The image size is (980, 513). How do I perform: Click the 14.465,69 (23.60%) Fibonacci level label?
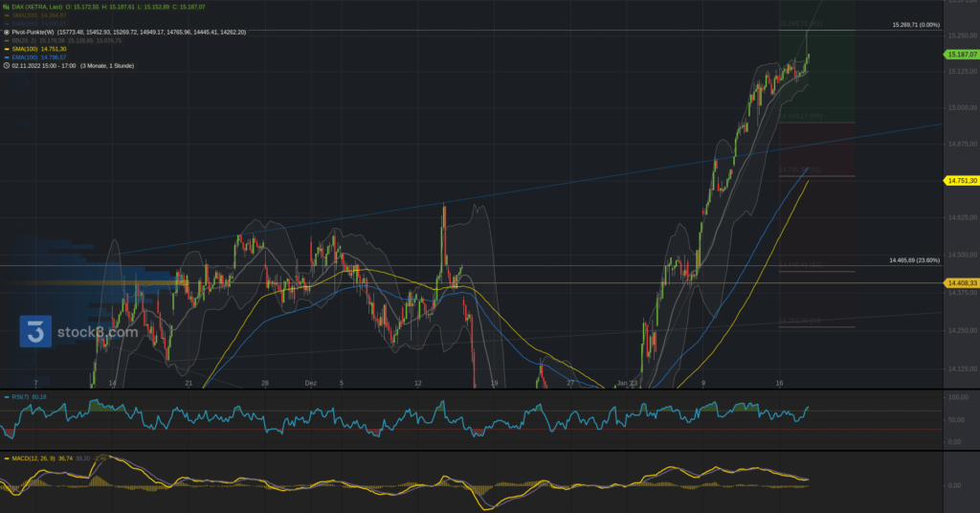[x=914, y=260]
